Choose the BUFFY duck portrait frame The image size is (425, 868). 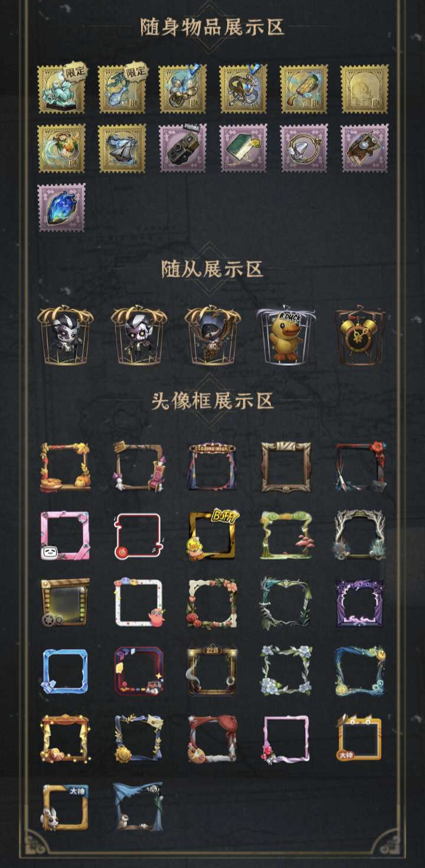click(x=212, y=535)
